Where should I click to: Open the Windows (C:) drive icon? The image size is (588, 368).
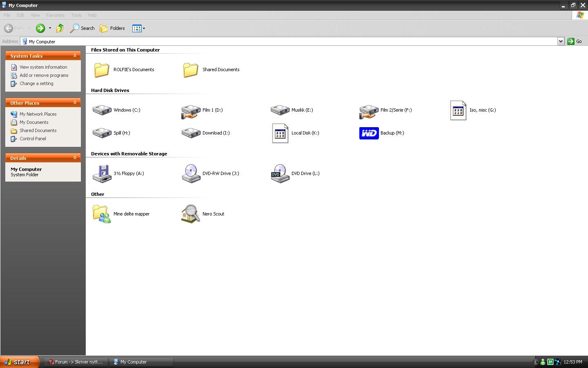point(102,110)
